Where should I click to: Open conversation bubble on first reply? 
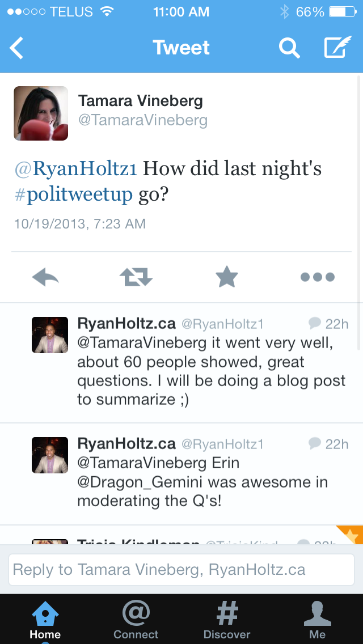click(315, 323)
